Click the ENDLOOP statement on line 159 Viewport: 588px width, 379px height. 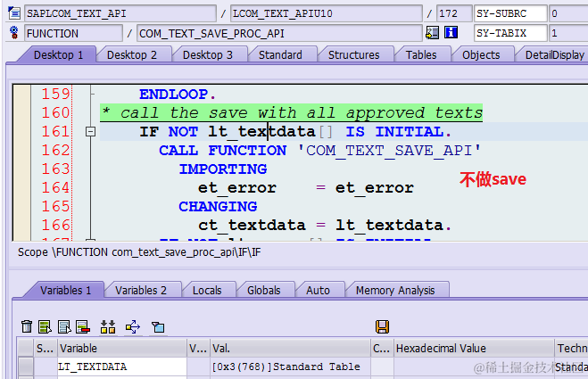tap(178, 95)
